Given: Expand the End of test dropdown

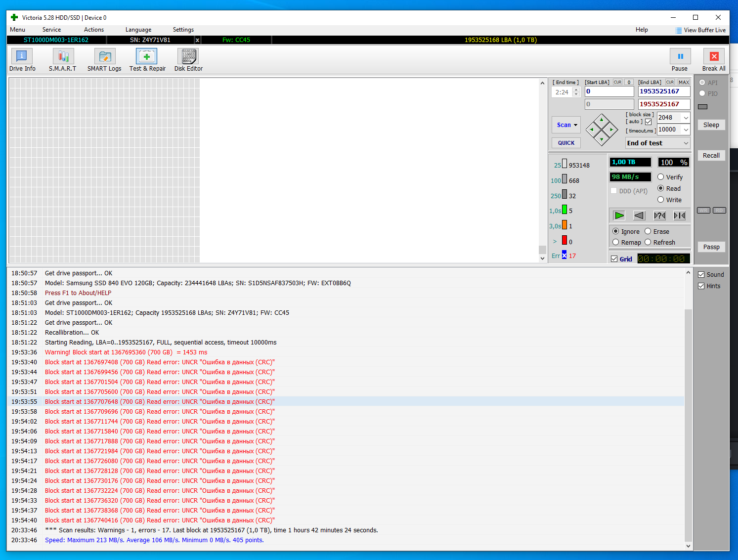Looking at the screenshot, I should 686,143.
